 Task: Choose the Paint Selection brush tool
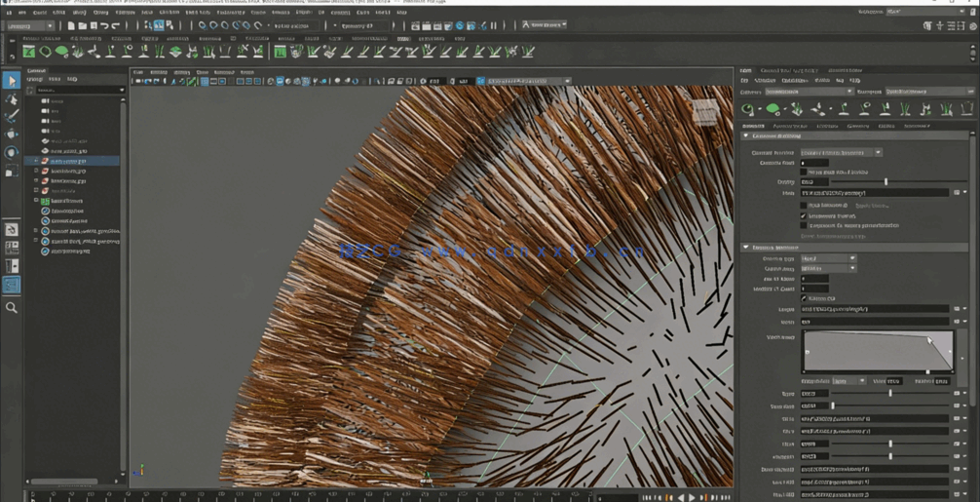tap(12, 116)
